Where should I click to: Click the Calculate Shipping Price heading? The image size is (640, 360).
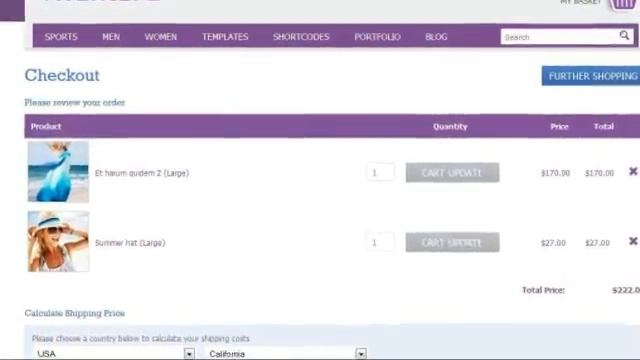pos(75,313)
